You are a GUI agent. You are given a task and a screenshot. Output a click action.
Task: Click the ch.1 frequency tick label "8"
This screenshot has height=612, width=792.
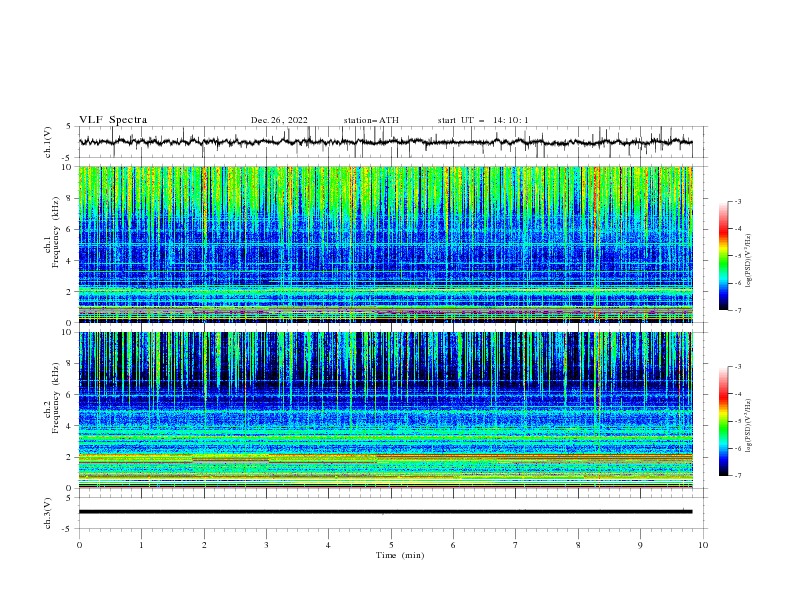(x=70, y=198)
